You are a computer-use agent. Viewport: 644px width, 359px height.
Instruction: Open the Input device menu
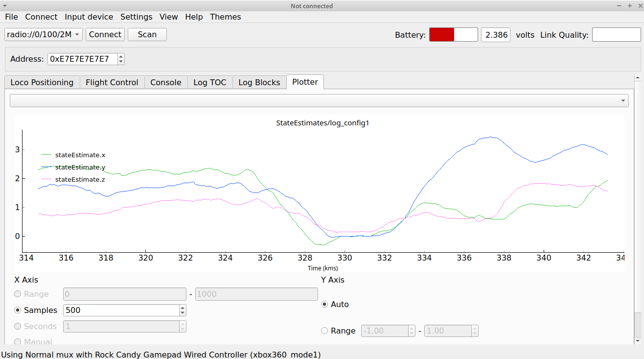(x=89, y=17)
